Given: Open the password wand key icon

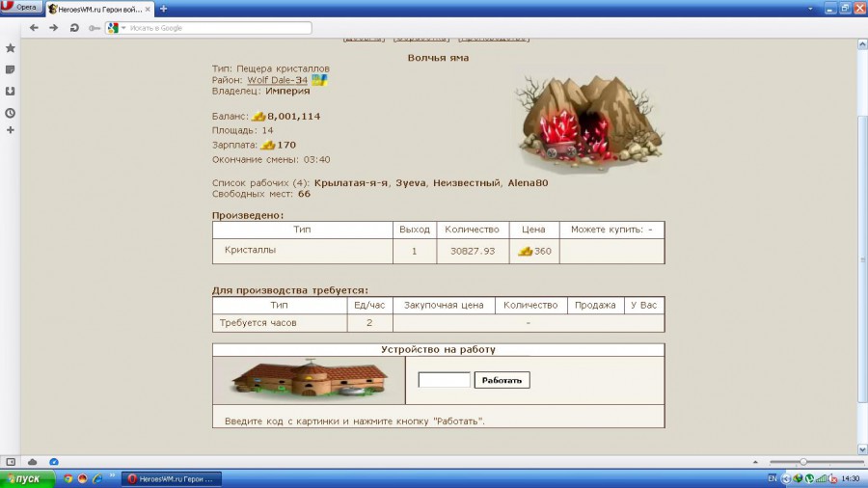Looking at the screenshot, I should [x=95, y=28].
